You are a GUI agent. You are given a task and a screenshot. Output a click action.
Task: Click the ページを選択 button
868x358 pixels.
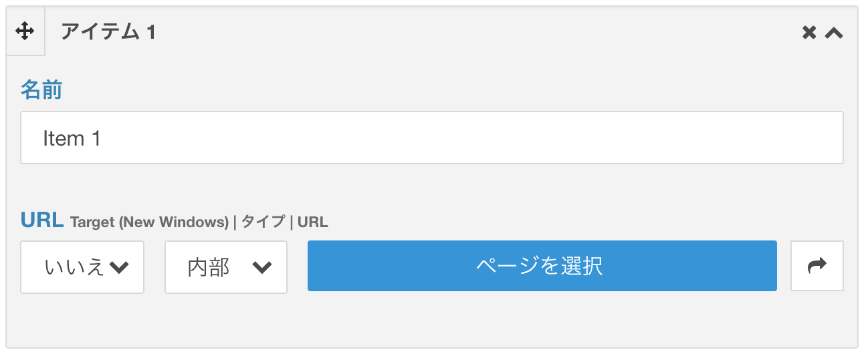tap(542, 266)
